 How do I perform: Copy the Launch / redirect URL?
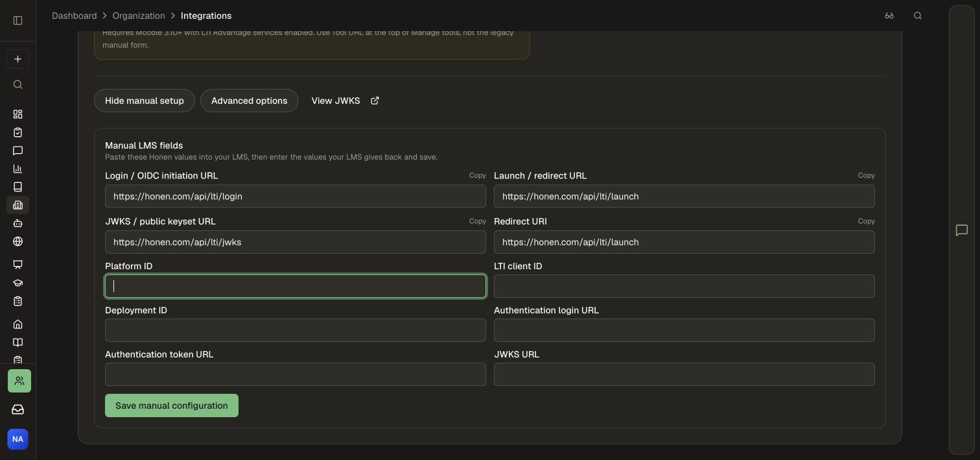(867, 175)
